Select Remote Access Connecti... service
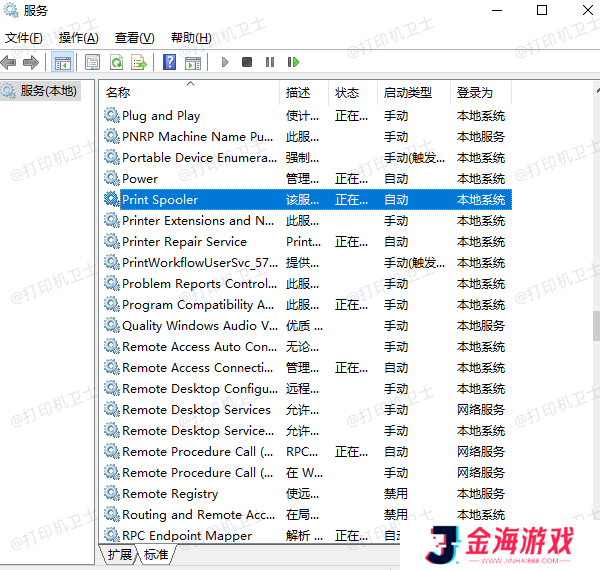Image resolution: width=600 pixels, height=570 pixels. click(197, 368)
